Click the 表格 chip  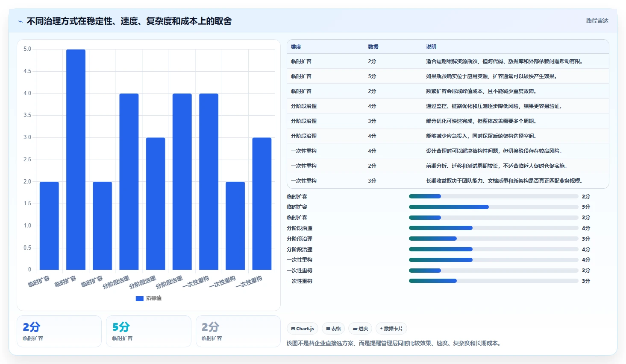[x=333, y=329]
